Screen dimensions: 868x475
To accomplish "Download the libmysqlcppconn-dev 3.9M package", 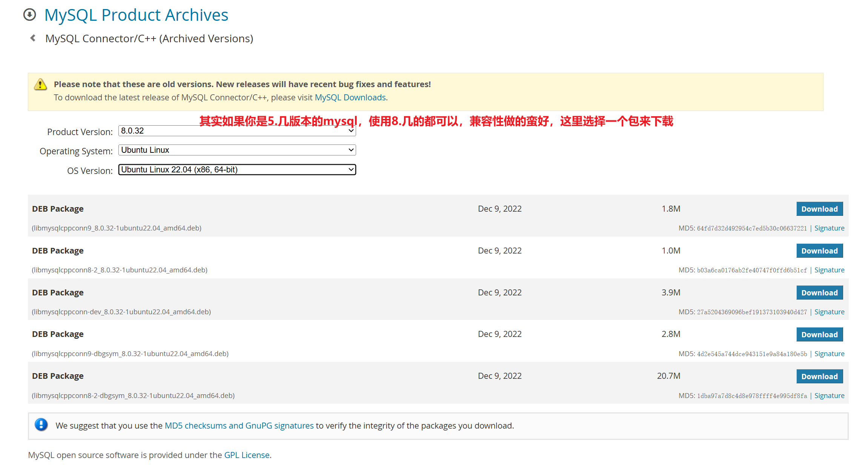I will coord(819,293).
